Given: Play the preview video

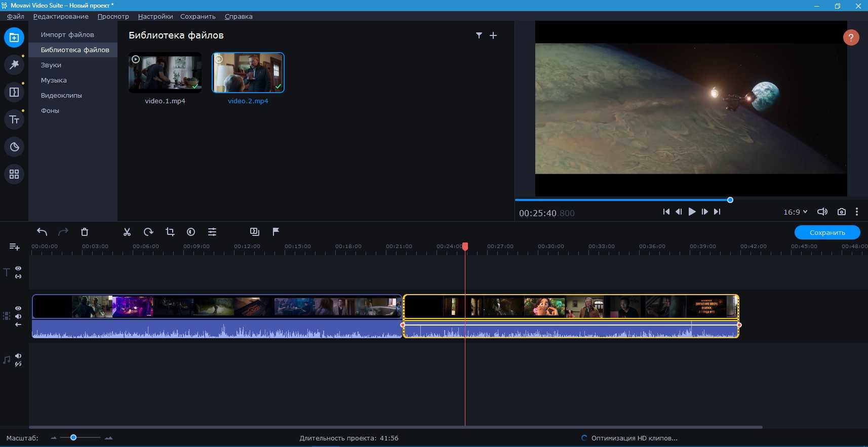Looking at the screenshot, I should pyautogui.click(x=692, y=212).
